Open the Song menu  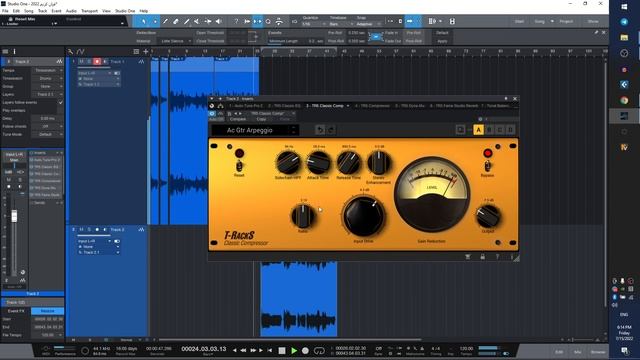point(29,11)
